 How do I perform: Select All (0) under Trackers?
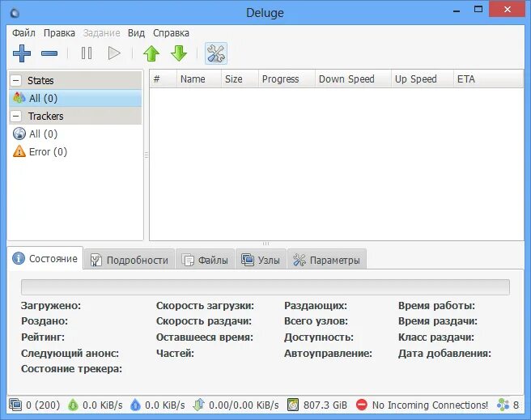click(75, 134)
